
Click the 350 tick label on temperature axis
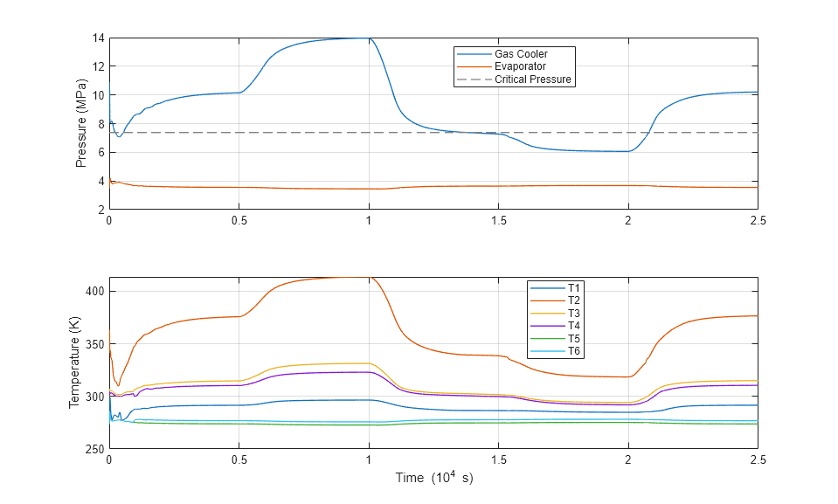click(95, 344)
